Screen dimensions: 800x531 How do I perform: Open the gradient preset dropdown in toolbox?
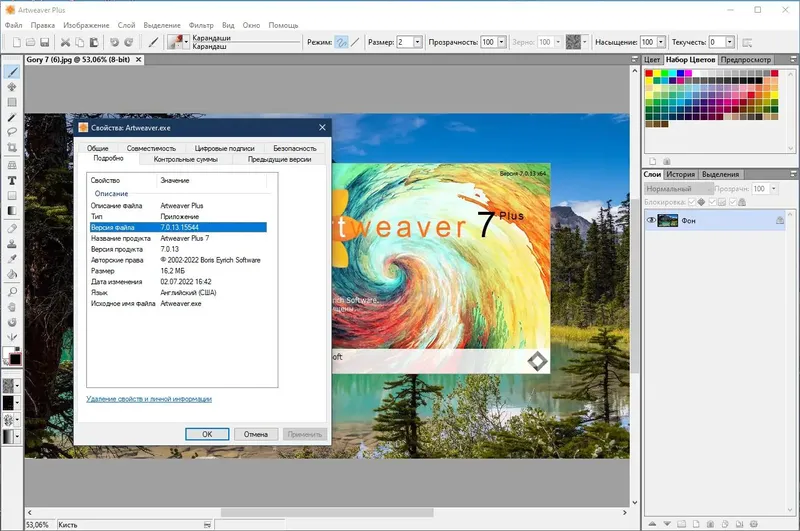[x=17, y=437]
